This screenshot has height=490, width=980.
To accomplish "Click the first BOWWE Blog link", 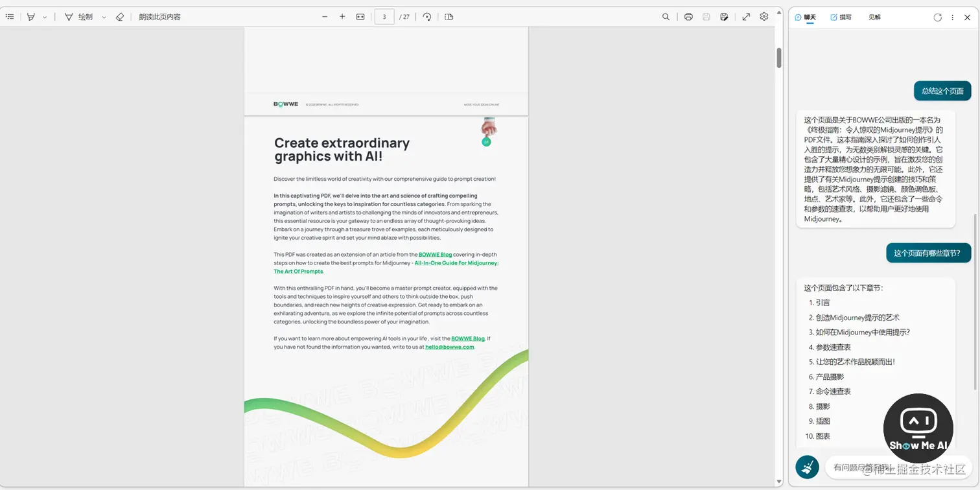I will click(435, 255).
